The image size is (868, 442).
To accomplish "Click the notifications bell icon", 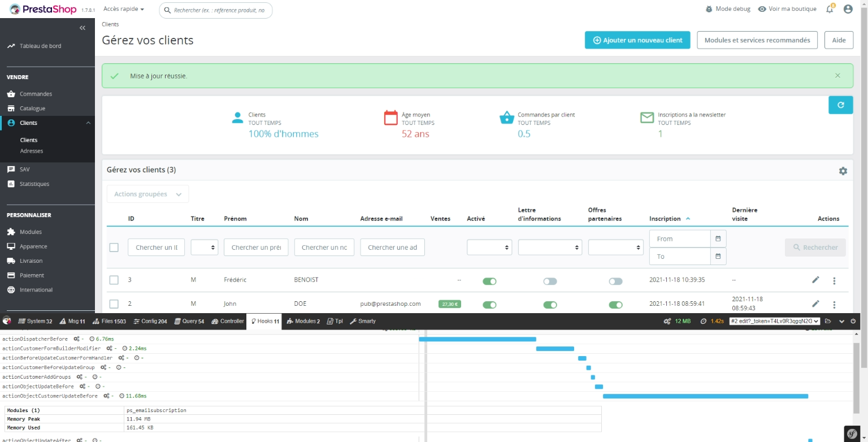I will pyautogui.click(x=830, y=9).
